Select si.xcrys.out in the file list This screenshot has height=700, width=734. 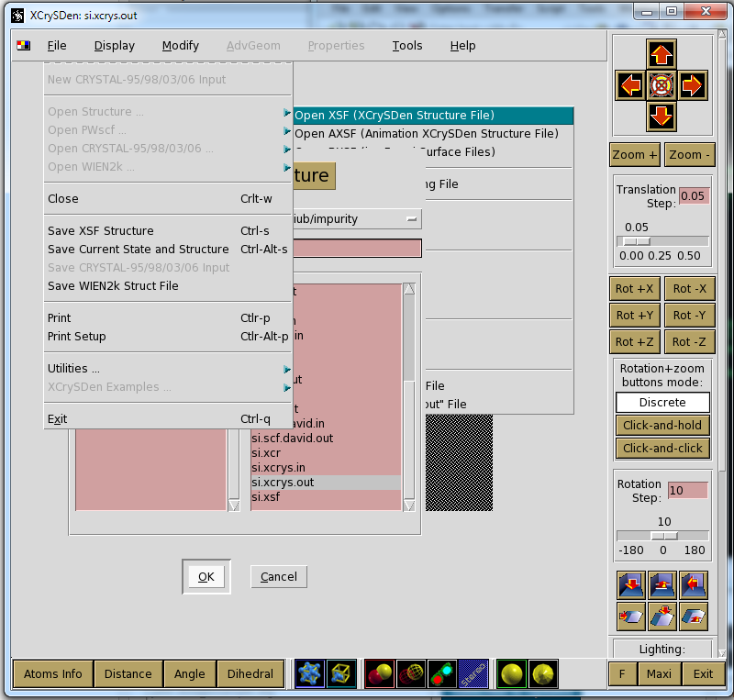326,483
